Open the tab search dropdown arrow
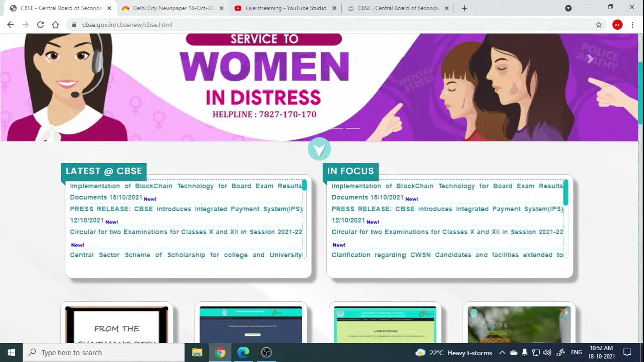The width and height of the screenshot is (644, 362). pos(568,8)
